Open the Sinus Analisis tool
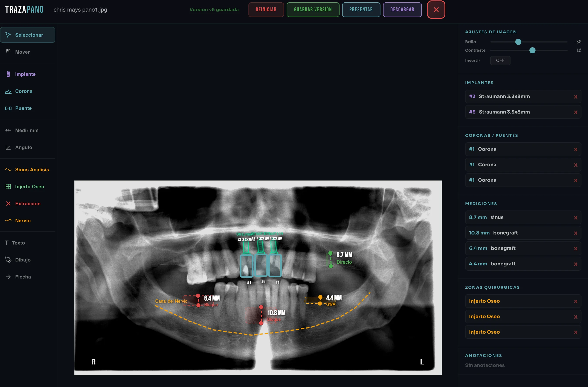 (32, 170)
